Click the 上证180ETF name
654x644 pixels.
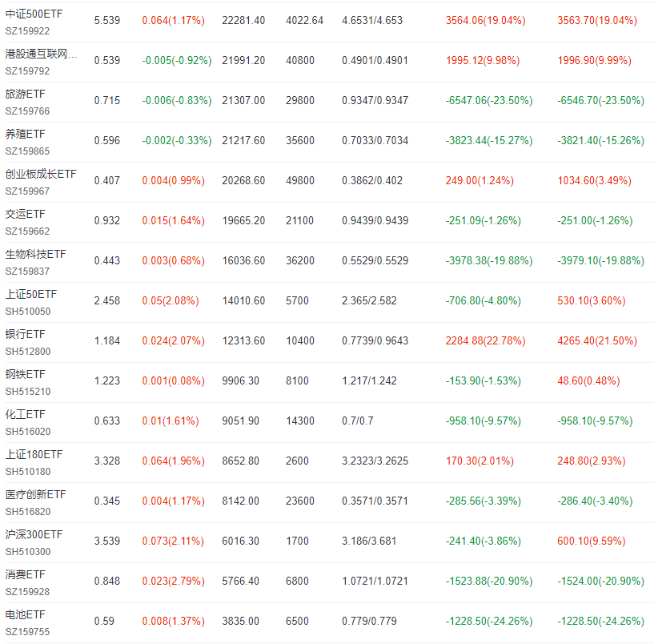pyautogui.click(x=34, y=454)
